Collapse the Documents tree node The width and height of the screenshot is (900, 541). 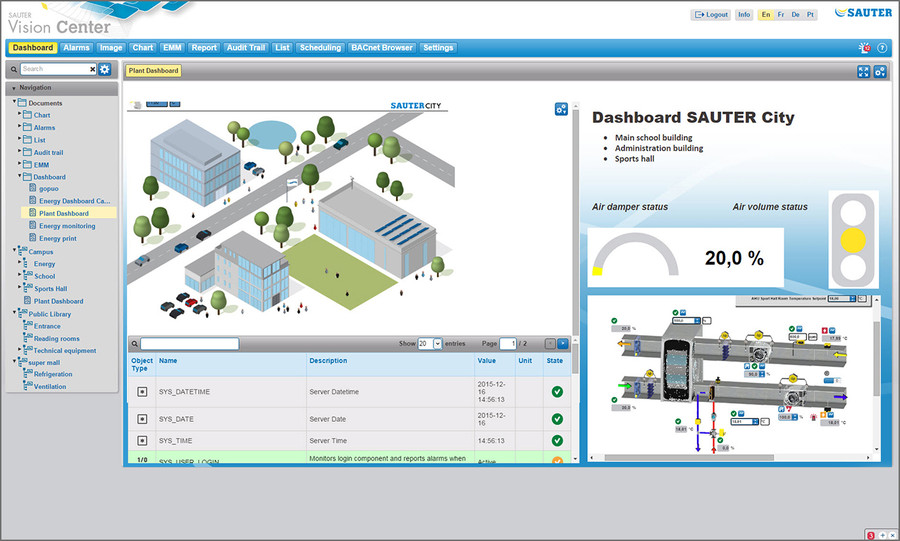pos(15,103)
